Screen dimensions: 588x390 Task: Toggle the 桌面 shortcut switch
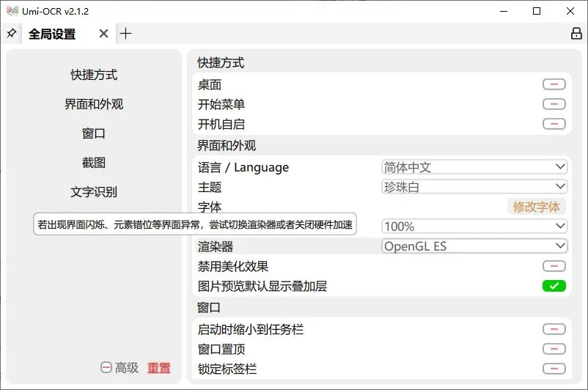pyautogui.click(x=554, y=84)
